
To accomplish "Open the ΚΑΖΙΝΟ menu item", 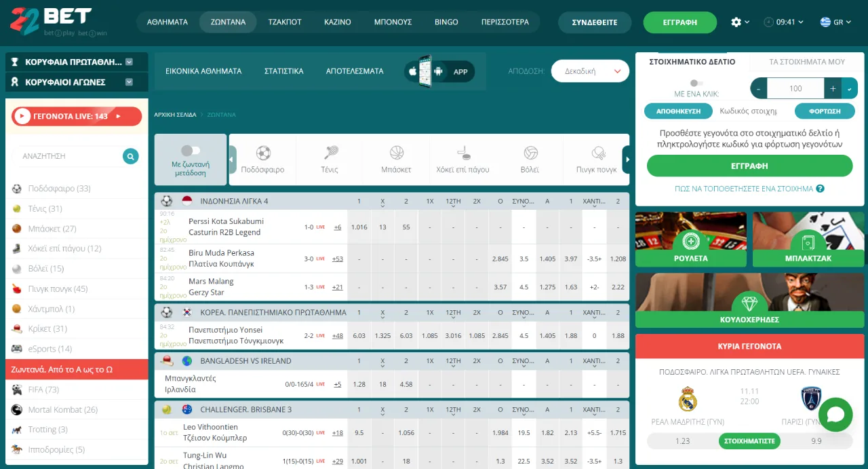I will 337,22.
